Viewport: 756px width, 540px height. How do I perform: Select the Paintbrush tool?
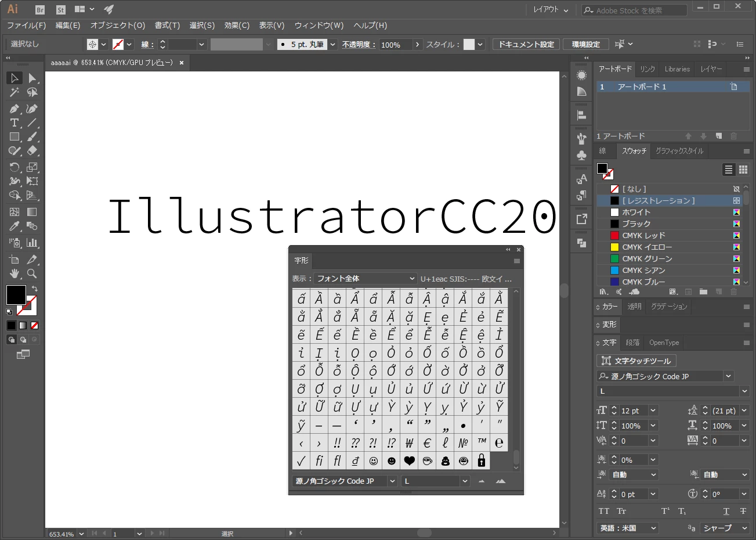[32, 136]
